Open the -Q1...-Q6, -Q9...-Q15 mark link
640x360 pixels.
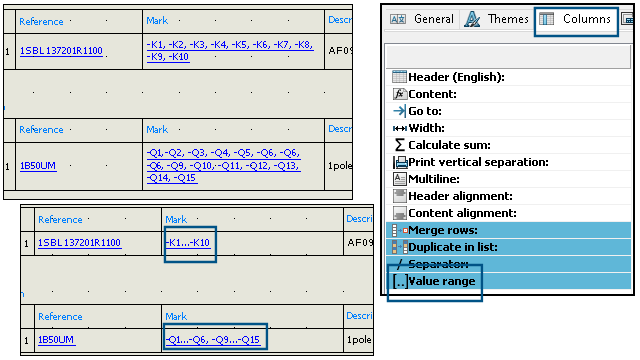pyautogui.click(x=213, y=340)
